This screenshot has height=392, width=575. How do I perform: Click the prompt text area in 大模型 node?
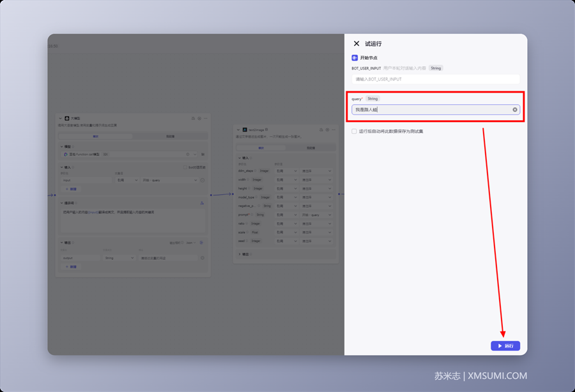(133, 221)
